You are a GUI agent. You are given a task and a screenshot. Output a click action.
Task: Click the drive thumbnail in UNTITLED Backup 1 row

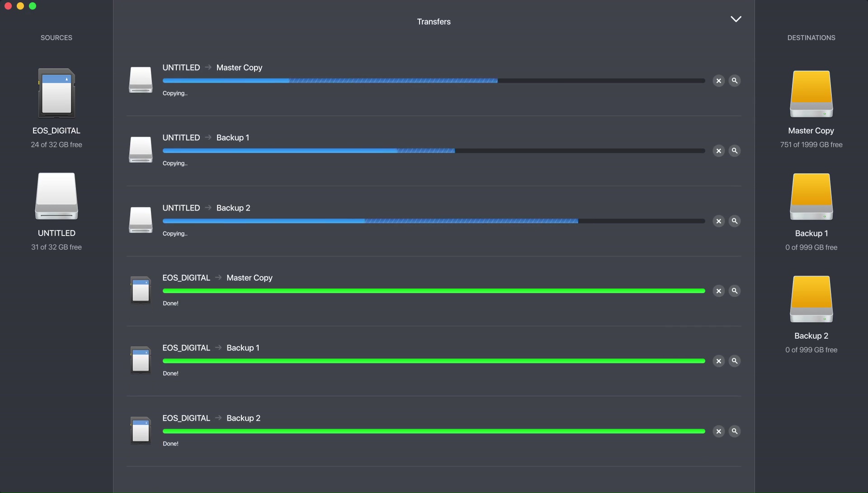click(141, 150)
